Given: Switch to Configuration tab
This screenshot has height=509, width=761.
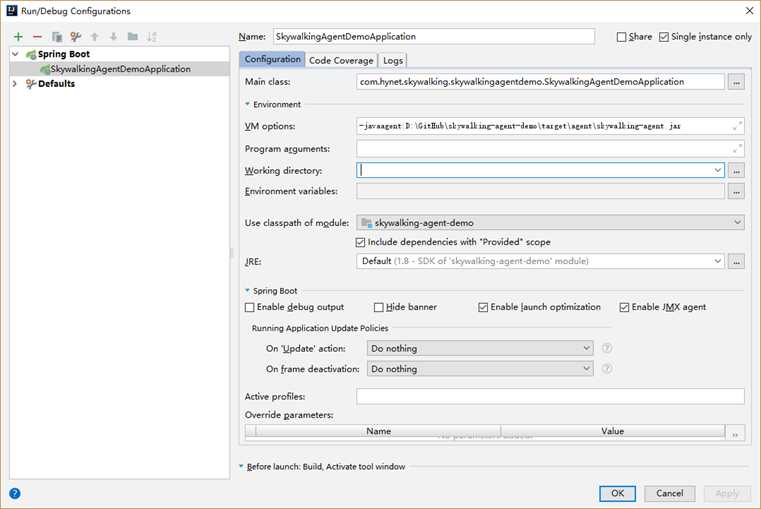Looking at the screenshot, I should click(x=272, y=59).
